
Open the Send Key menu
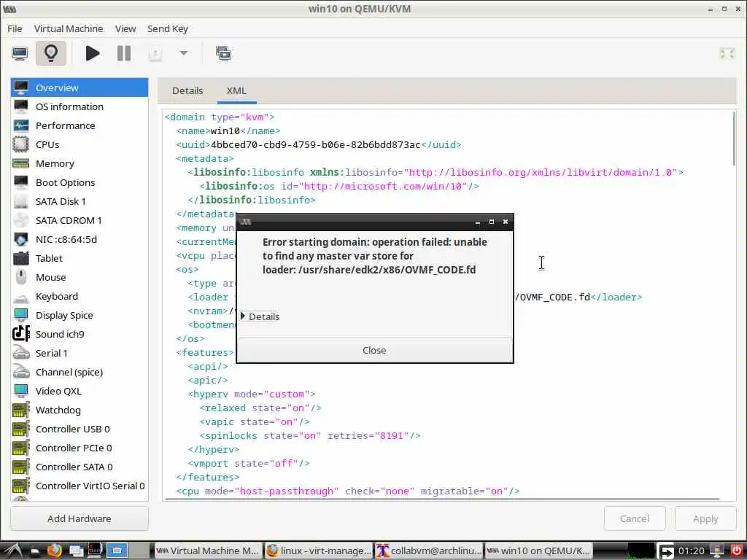point(168,28)
